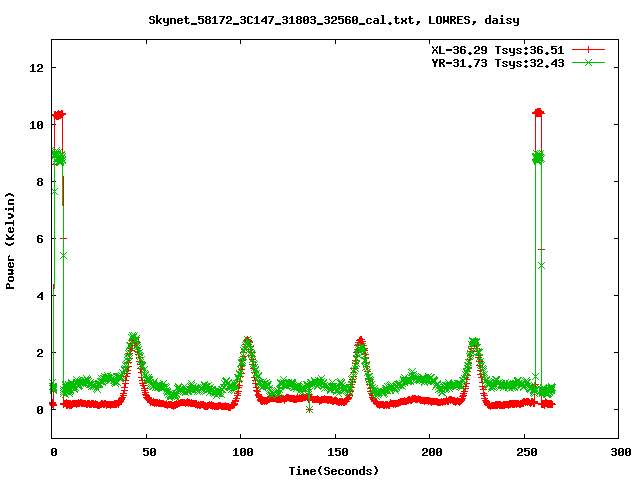Click the fourth signal peak near 223 seconds
The width and height of the screenshot is (640, 480).
(474, 342)
